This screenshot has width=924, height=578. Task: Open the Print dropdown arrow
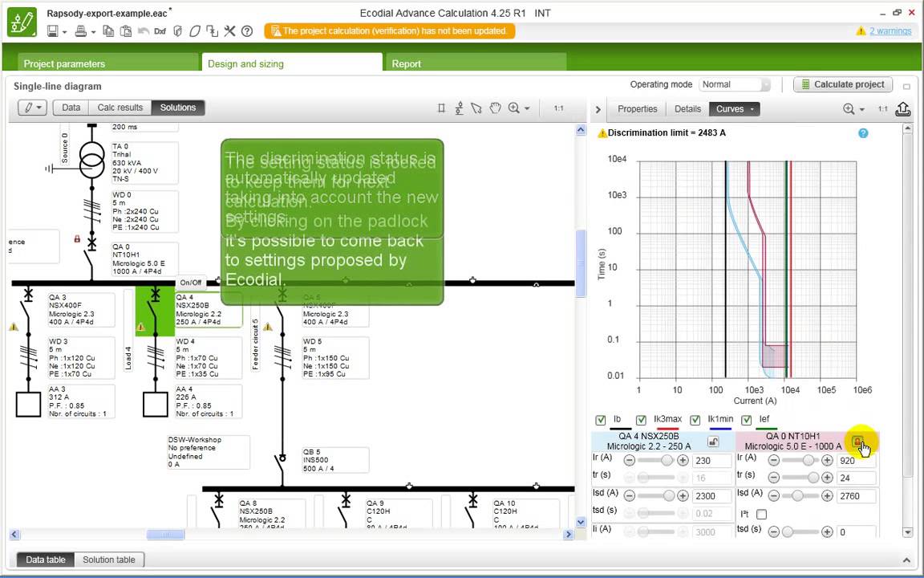(x=93, y=32)
